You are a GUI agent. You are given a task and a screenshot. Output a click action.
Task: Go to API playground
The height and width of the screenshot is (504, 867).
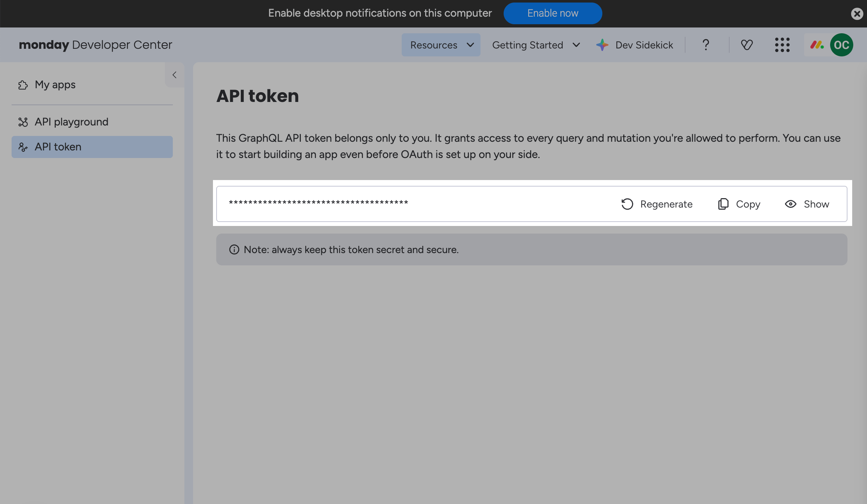coord(71,122)
